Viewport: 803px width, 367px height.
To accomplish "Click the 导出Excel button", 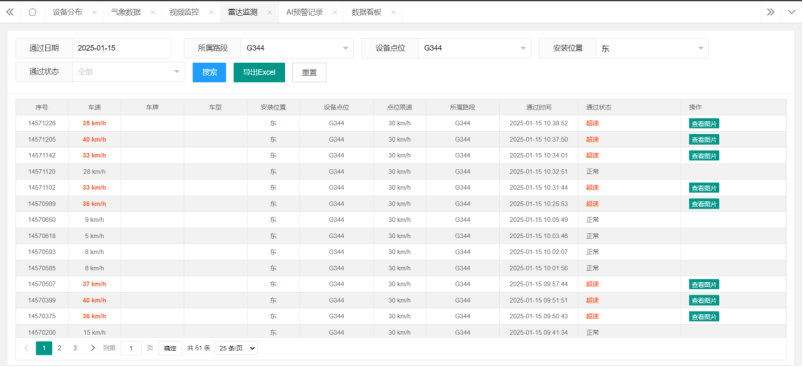I will (259, 72).
